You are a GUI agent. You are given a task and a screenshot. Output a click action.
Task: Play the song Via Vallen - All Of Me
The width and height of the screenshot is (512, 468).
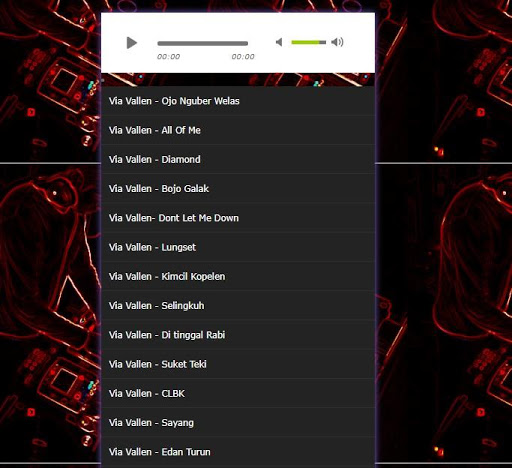tap(238, 130)
